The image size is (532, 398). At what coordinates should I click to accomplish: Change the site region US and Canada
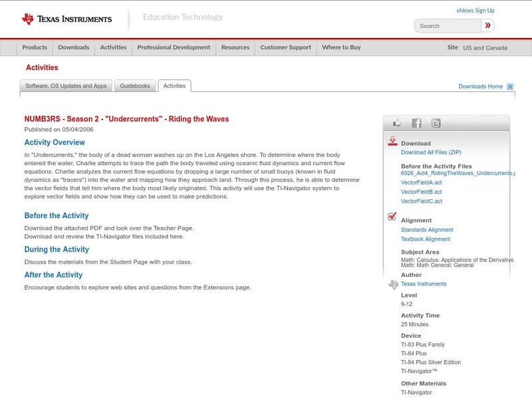pyautogui.click(x=485, y=48)
